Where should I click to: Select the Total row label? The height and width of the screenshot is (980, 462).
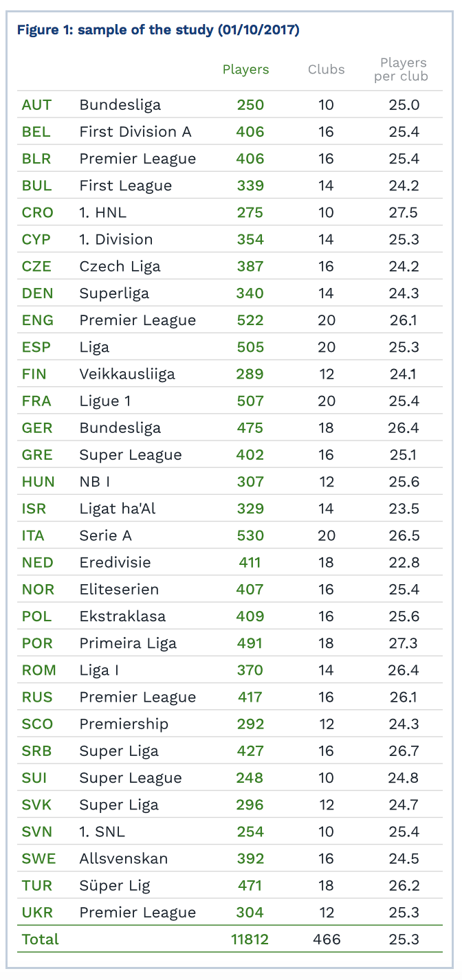[x=41, y=939]
